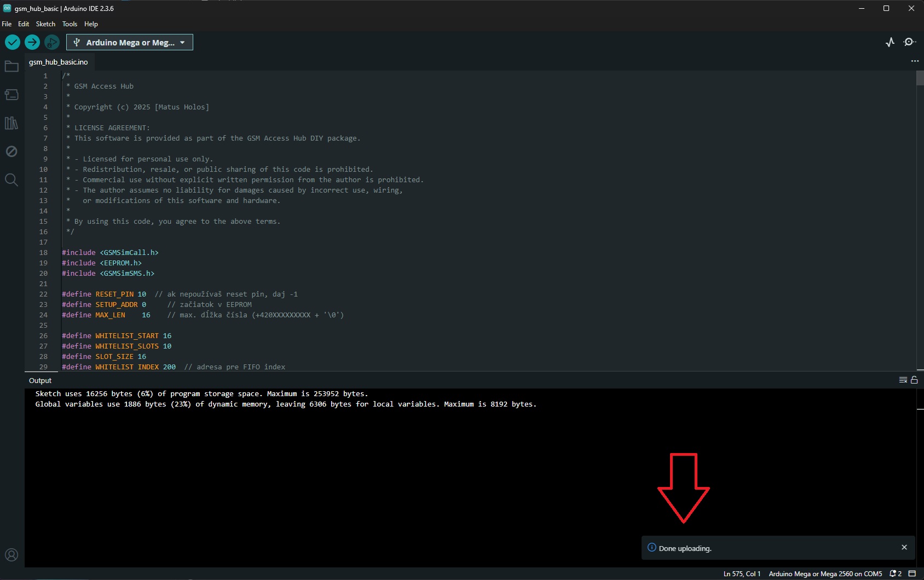Click the SLOT_SIZE define line
The width and height of the screenshot is (924, 580).
pyautogui.click(x=104, y=357)
